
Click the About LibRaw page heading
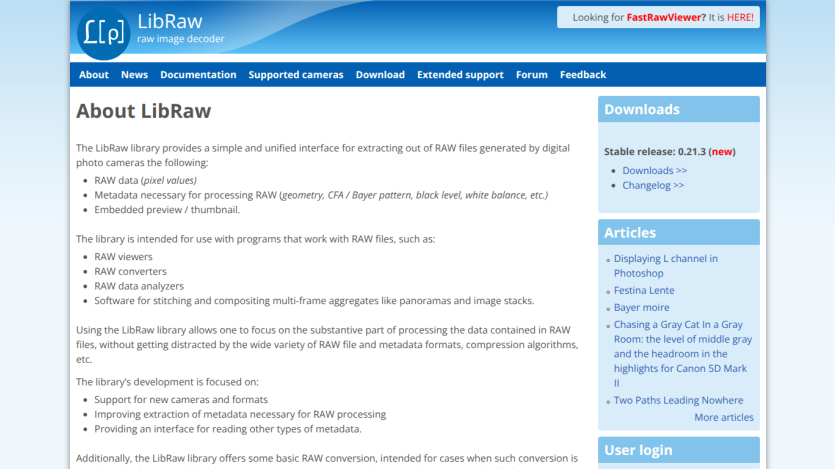(143, 111)
